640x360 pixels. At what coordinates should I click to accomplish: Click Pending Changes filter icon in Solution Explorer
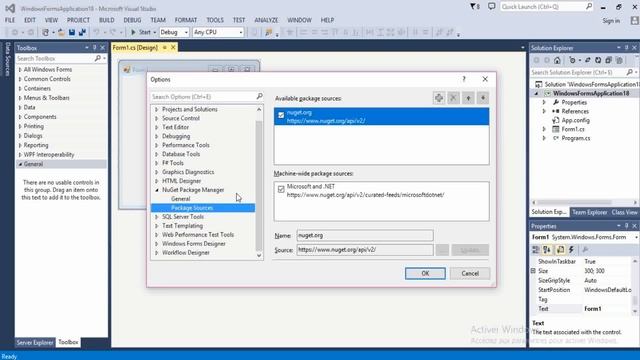[x=572, y=60]
